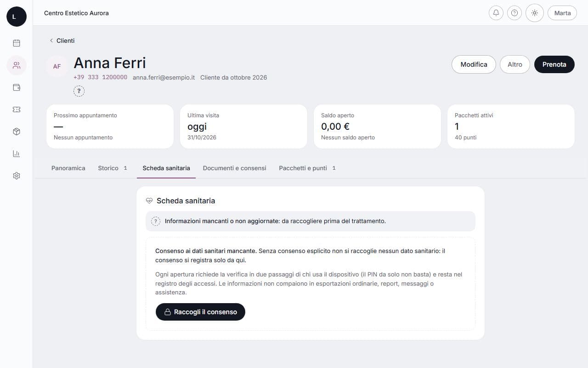The height and width of the screenshot is (368, 588).
Task: Click the Prenota button
Action: point(554,64)
